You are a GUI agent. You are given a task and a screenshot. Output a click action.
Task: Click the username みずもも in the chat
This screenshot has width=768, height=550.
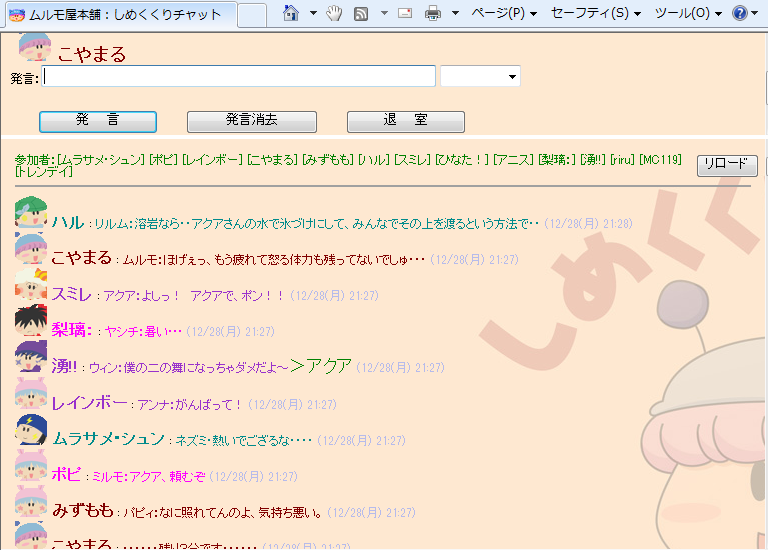(x=83, y=511)
